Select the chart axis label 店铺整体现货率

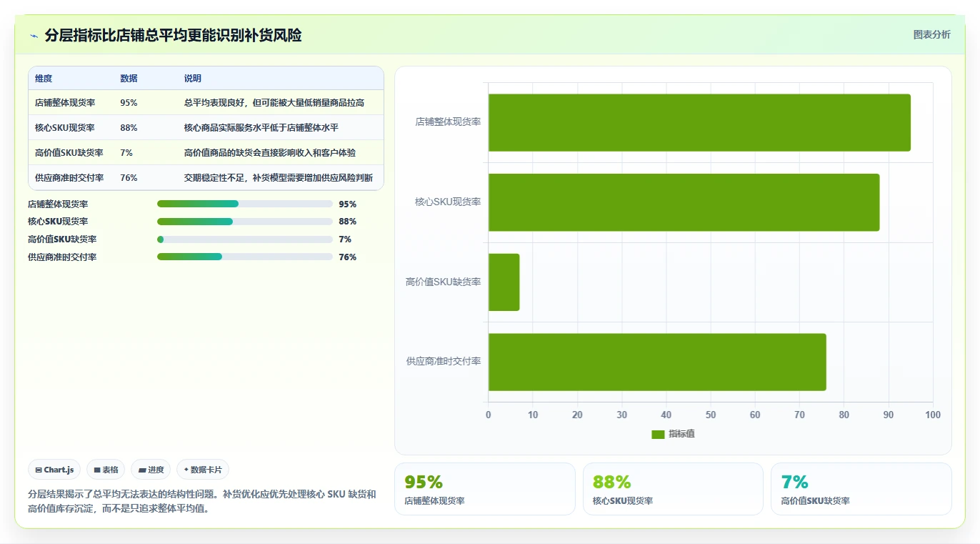click(448, 122)
